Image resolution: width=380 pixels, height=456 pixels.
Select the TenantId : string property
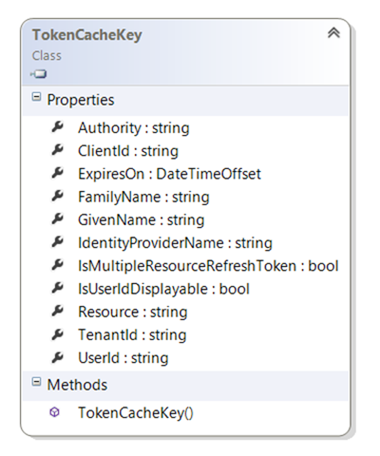(x=132, y=335)
